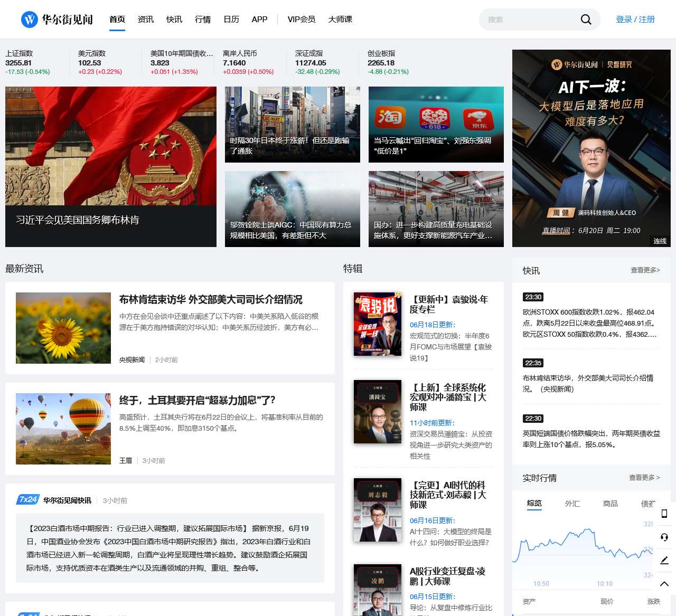Open the mobile phone floating icon
676x616 pixels.
[x=664, y=514]
